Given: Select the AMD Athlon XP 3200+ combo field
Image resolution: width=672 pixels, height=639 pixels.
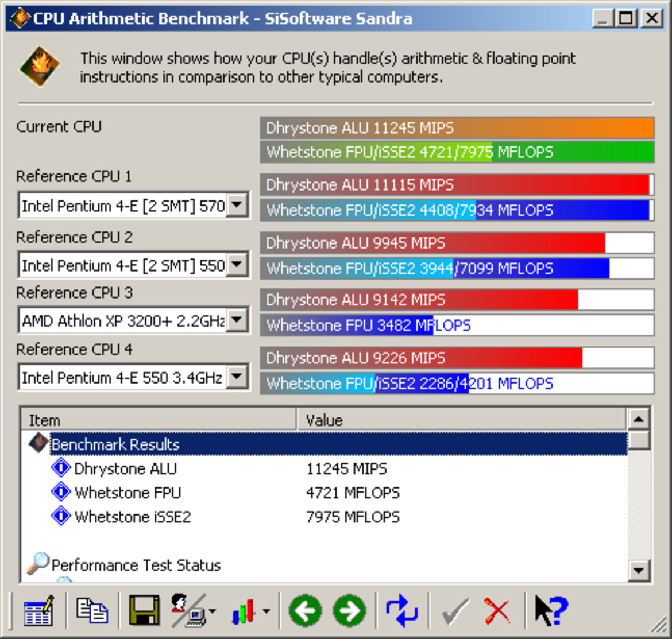Looking at the screenshot, I should 134,320.
